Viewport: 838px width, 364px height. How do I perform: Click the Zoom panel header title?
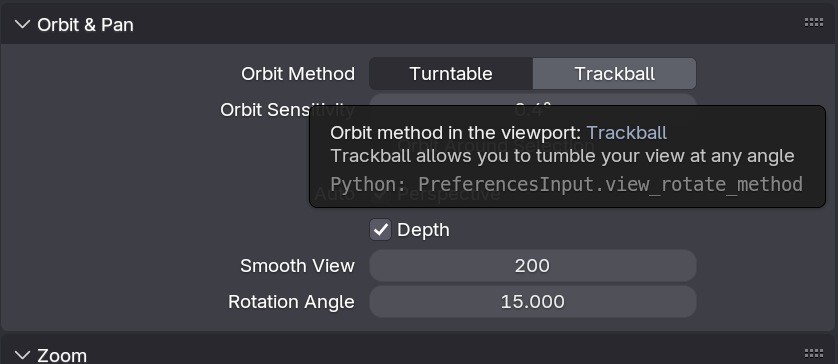[62, 355]
